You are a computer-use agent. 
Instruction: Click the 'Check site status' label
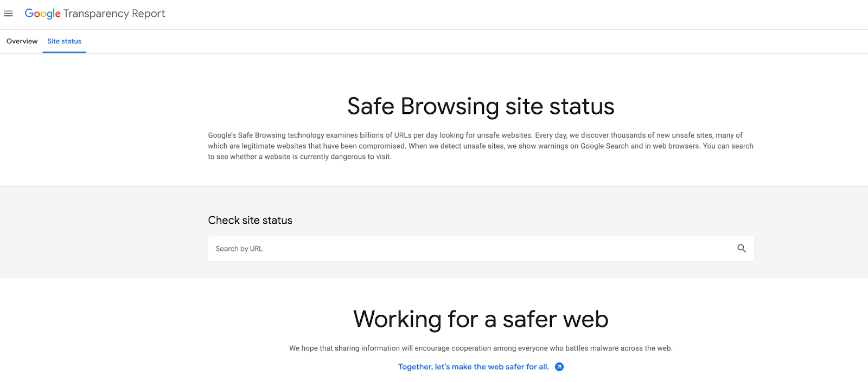(250, 221)
